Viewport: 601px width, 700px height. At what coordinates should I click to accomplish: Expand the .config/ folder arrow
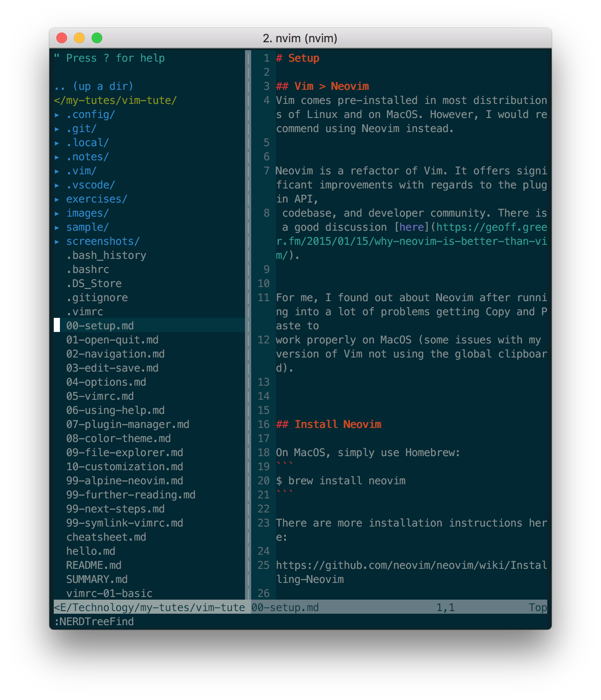(57, 115)
